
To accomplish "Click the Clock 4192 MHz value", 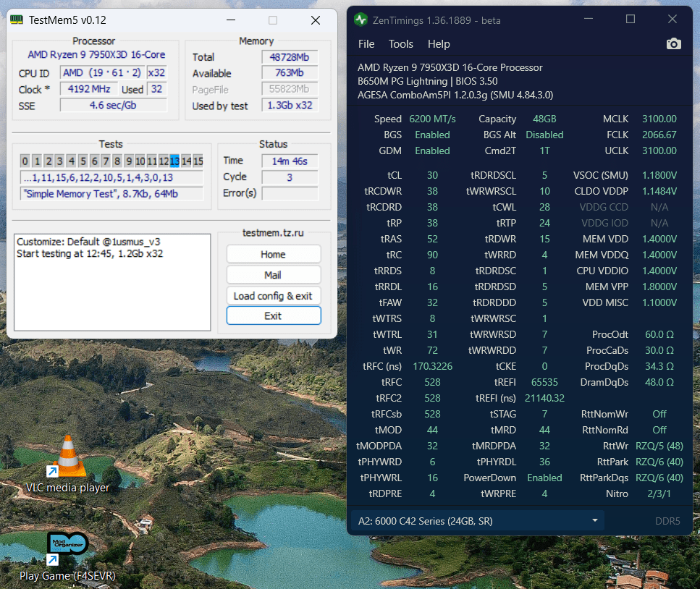I will point(89,89).
